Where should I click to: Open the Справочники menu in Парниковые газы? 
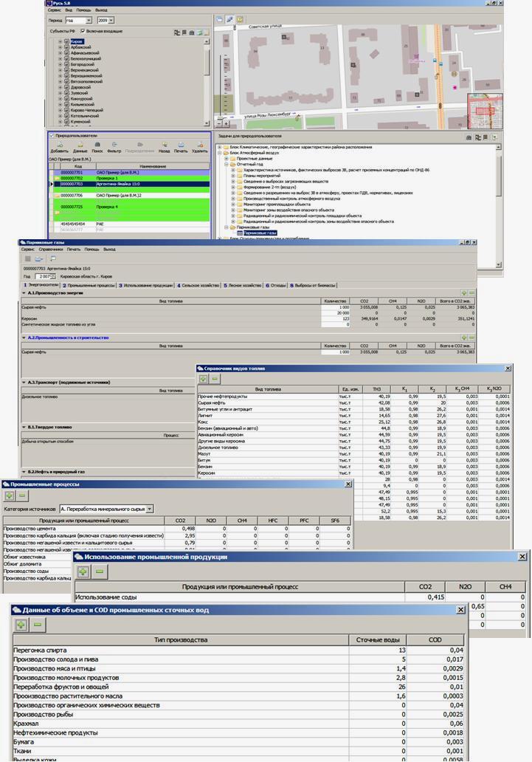(50, 250)
